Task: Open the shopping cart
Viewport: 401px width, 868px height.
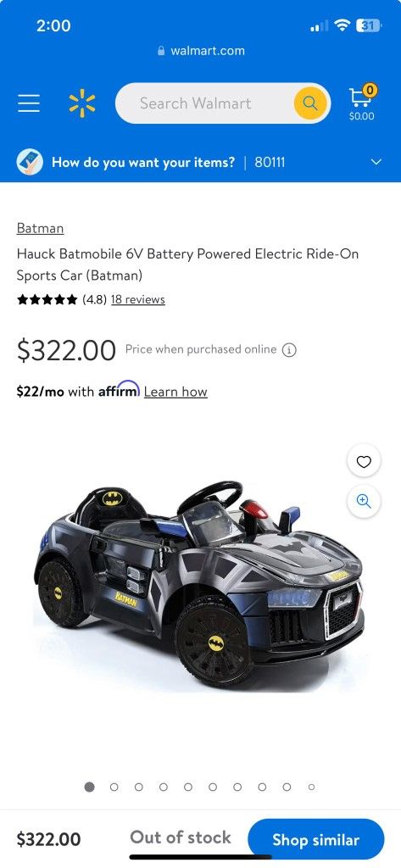Action: click(x=362, y=103)
